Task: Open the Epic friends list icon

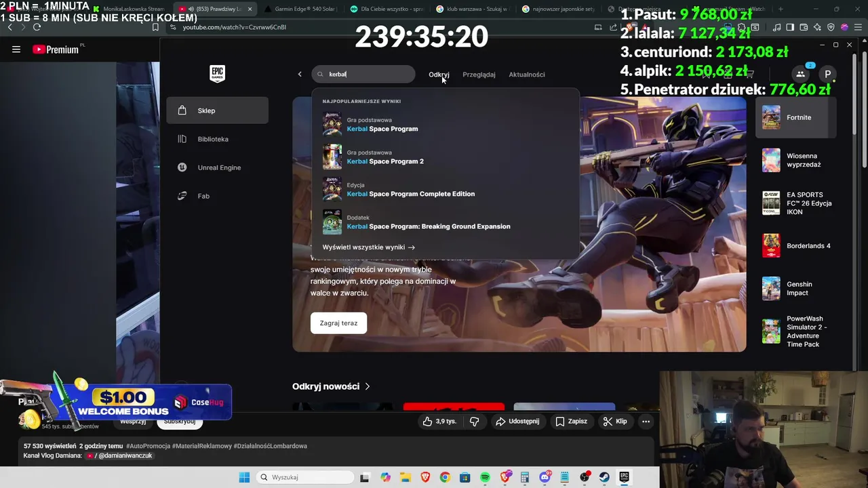Action: pos(800,75)
